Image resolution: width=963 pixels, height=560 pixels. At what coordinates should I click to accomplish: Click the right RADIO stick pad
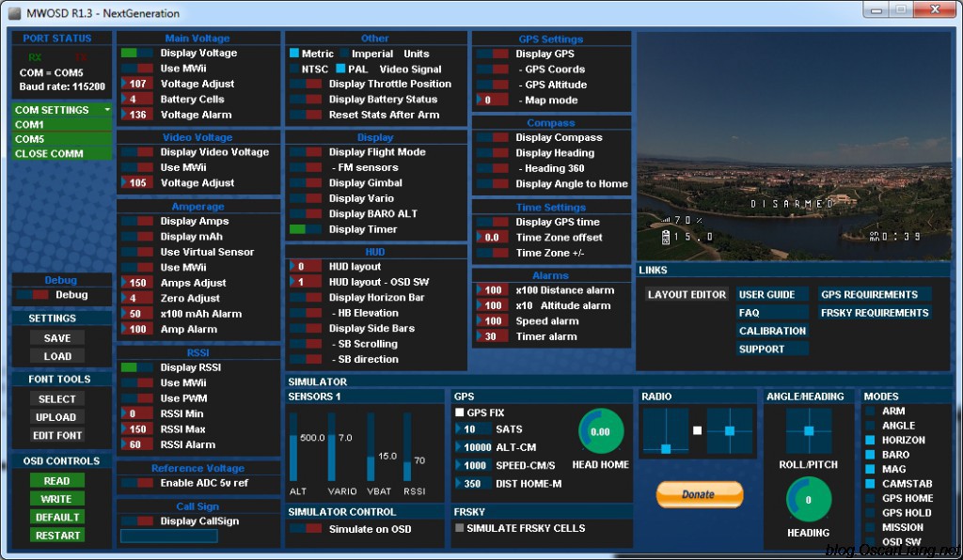point(730,431)
